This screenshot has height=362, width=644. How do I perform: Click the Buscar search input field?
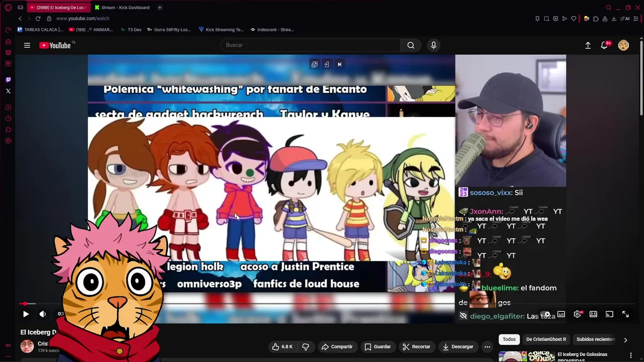coord(310,45)
